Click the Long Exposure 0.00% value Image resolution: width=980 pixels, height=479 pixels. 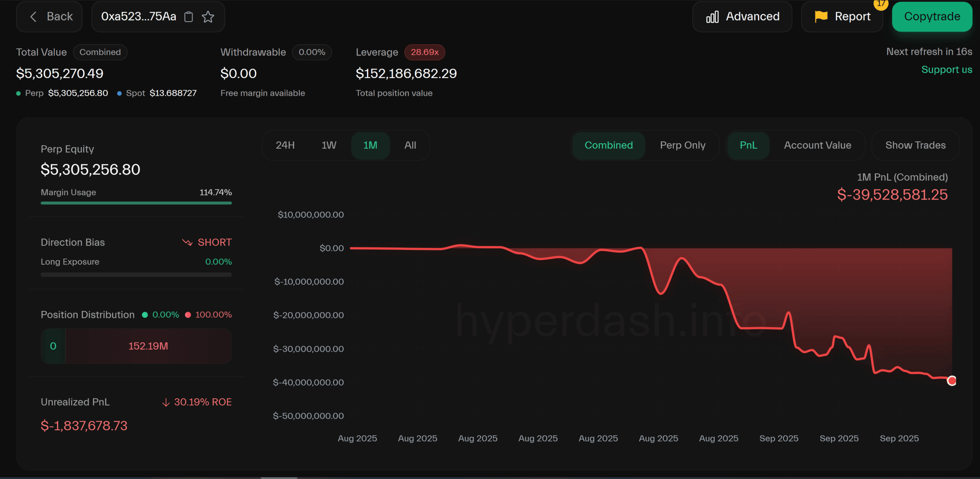click(x=219, y=262)
